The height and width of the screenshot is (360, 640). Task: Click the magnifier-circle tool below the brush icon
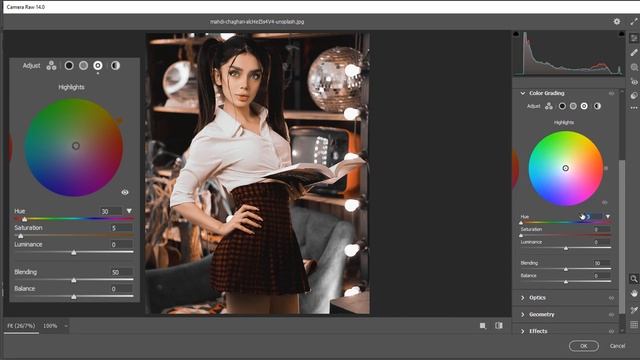633,67
